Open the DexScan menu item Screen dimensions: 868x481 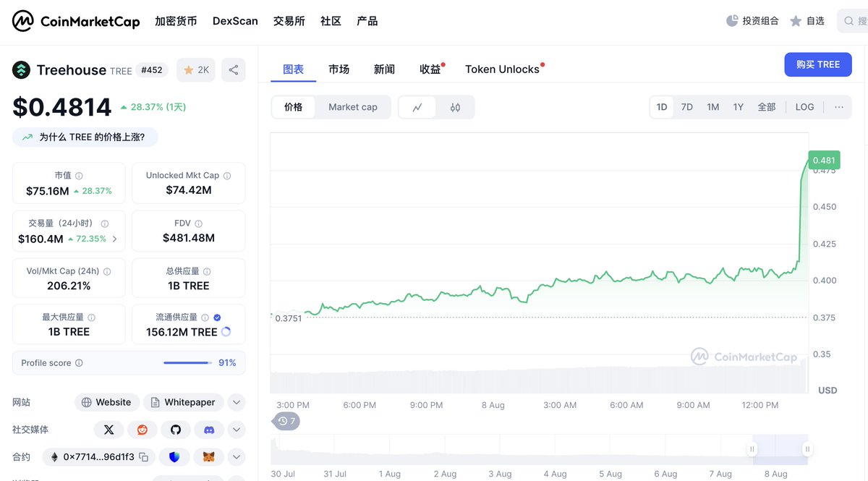[235, 21]
